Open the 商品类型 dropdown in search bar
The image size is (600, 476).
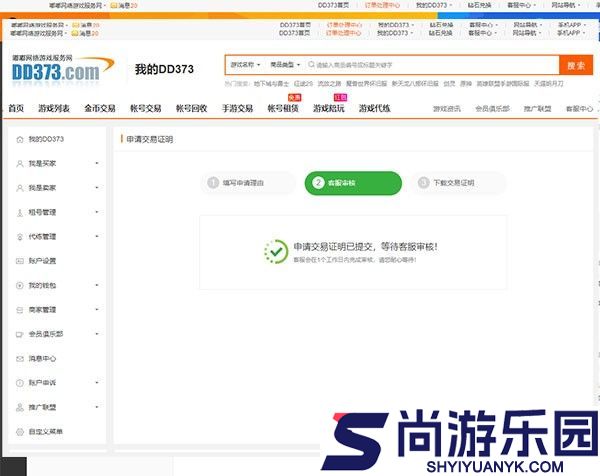coord(285,65)
